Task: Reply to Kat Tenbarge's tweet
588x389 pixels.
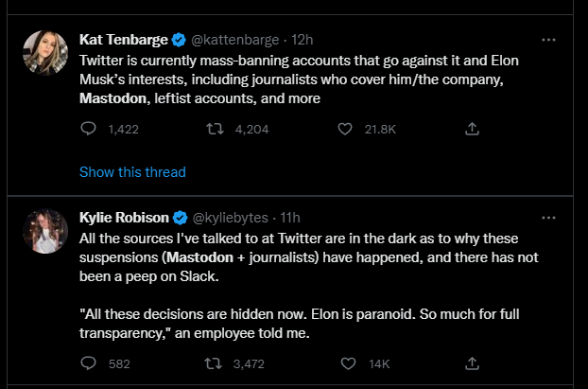Action: [88, 130]
